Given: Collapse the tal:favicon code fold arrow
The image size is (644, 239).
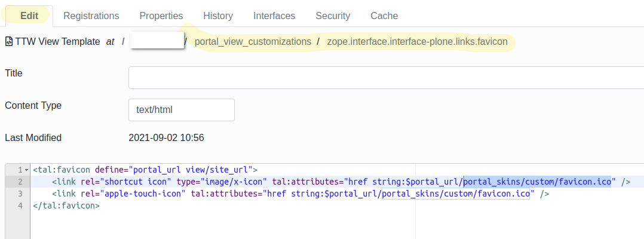Looking at the screenshot, I should pos(26,170).
